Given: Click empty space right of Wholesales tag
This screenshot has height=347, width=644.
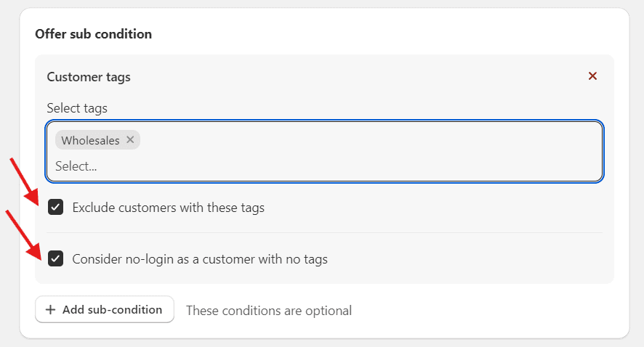Looking at the screenshot, I should 363,140.
